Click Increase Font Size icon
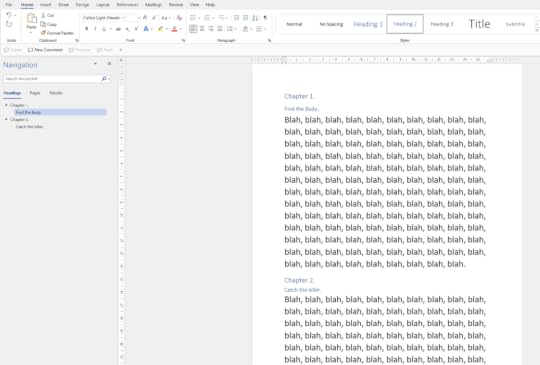 [x=145, y=18]
